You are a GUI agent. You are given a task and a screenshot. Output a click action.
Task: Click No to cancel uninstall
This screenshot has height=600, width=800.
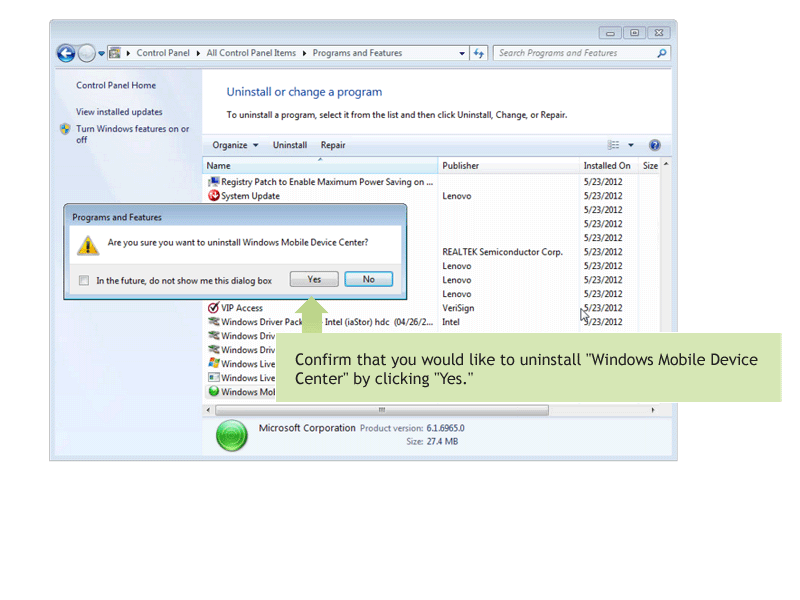(368, 279)
